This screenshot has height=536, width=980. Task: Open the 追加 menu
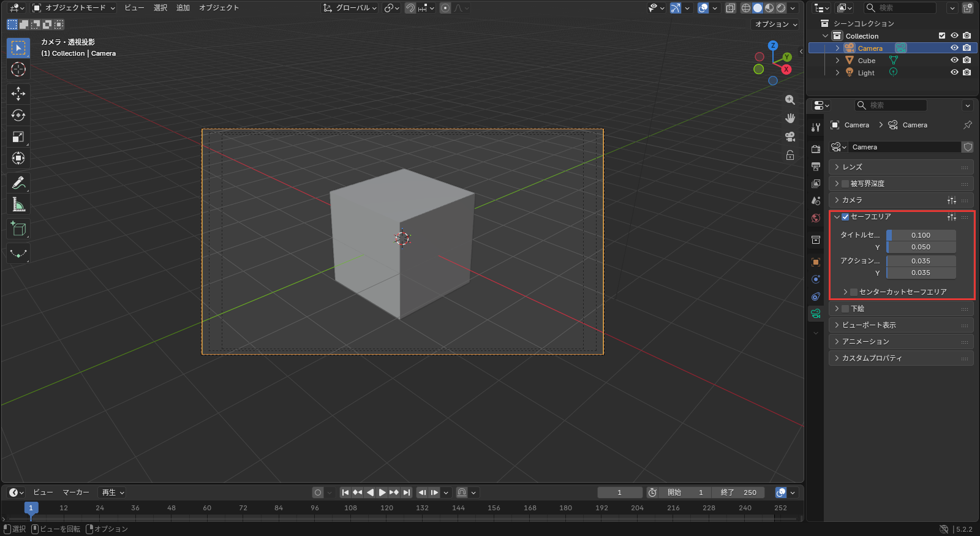pos(183,8)
